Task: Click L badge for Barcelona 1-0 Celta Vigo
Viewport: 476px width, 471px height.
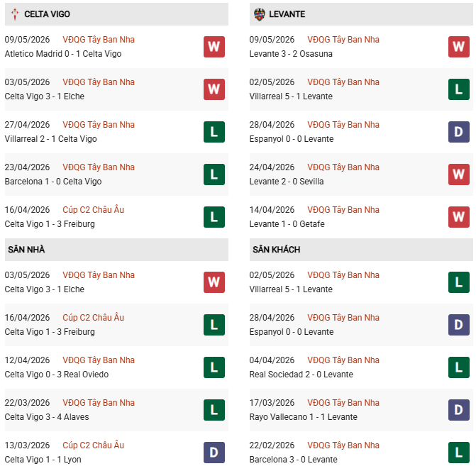Action: pyautogui.click(x=214, y=174)
